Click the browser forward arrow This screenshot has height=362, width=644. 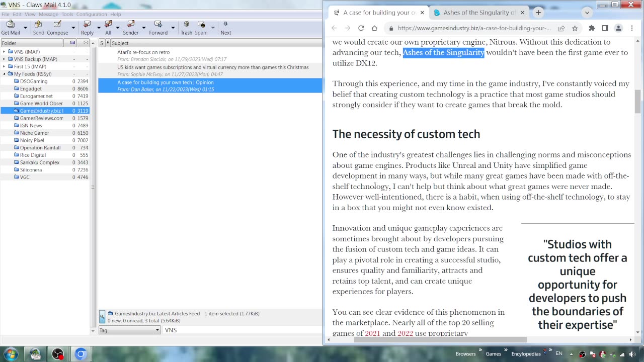[x=348, y=28]
